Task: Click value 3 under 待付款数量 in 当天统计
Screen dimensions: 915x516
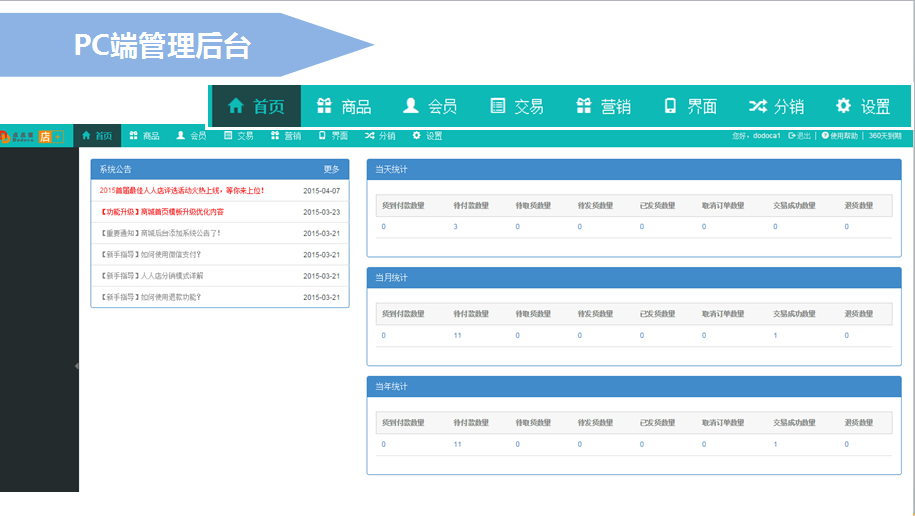Action: (455, 226)
